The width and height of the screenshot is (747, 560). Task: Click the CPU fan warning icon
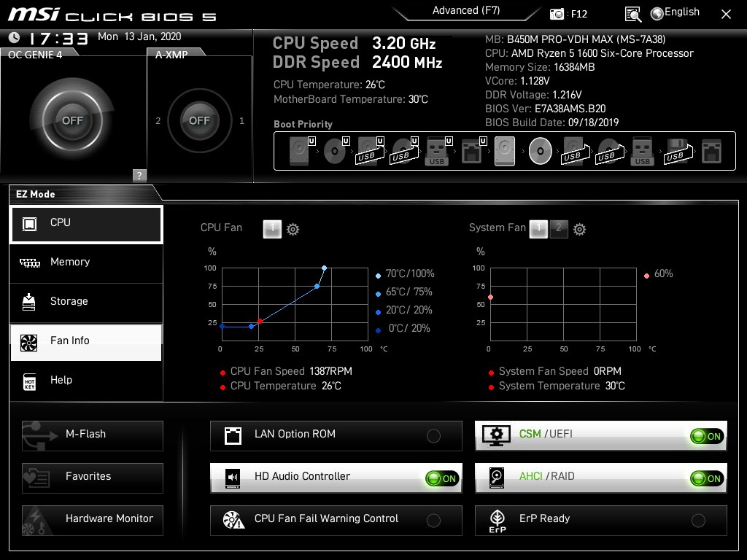pos(233,520)
